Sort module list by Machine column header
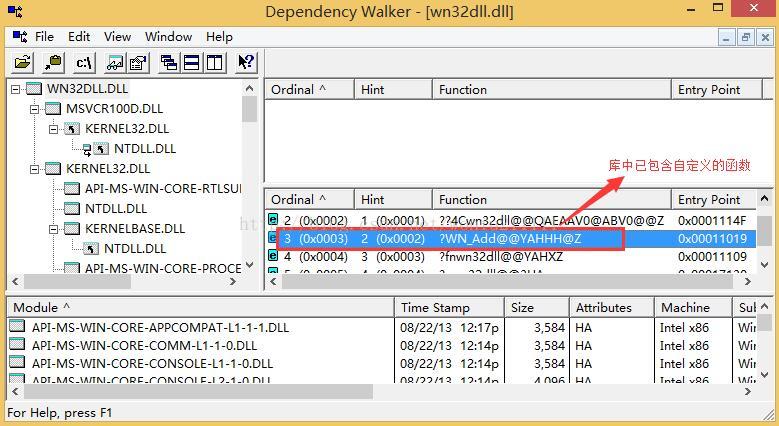Viewport: 779px width, 426px height. pos(694,308)
